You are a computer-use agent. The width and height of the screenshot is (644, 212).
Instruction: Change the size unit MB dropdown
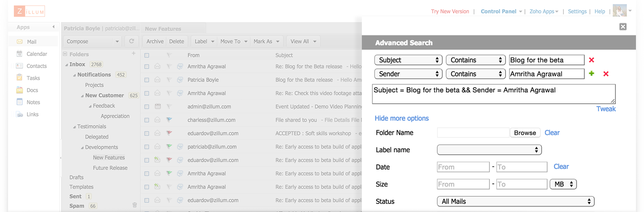563,184
